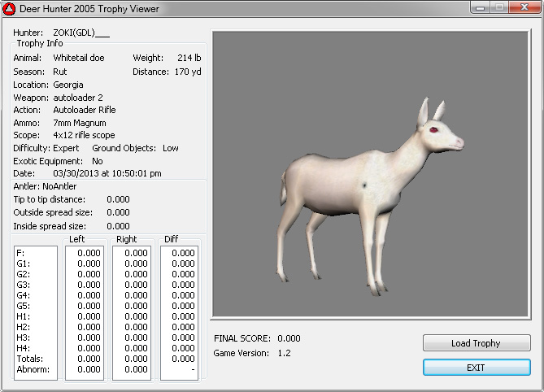Close the Trophy Viewer window
544x392 pixels.
524,7
